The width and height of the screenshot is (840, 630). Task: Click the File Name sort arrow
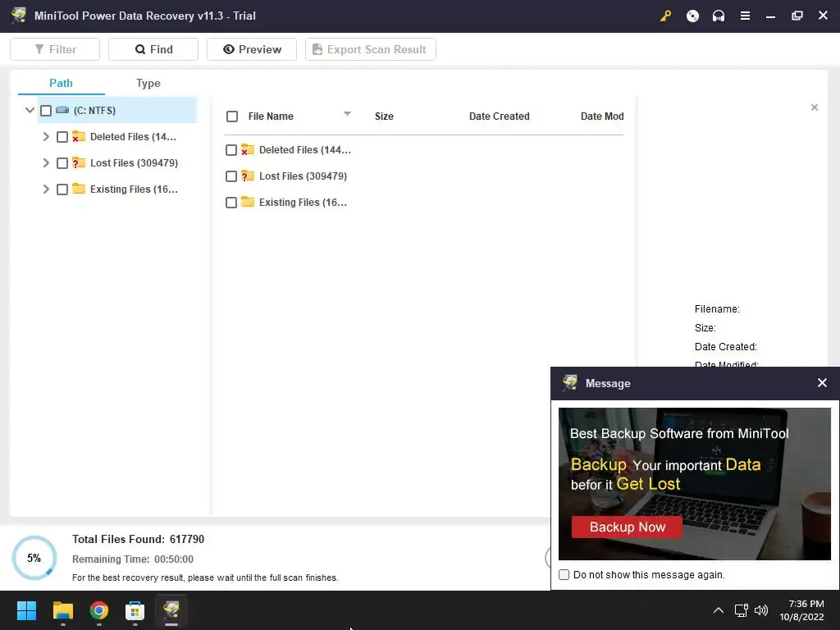click(x=347, y=113)
